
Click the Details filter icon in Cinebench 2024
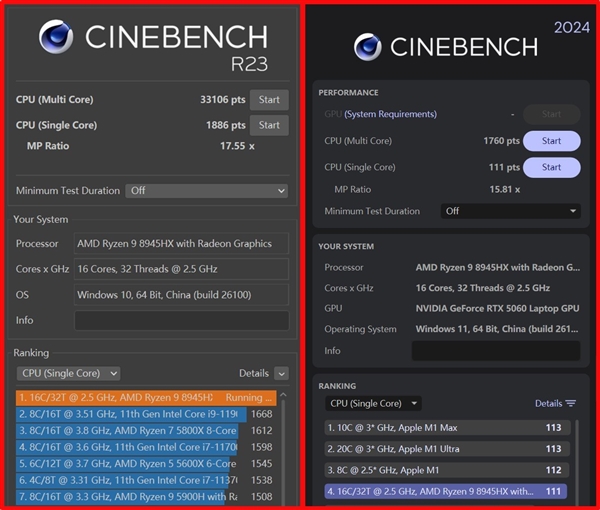(571, 404)
